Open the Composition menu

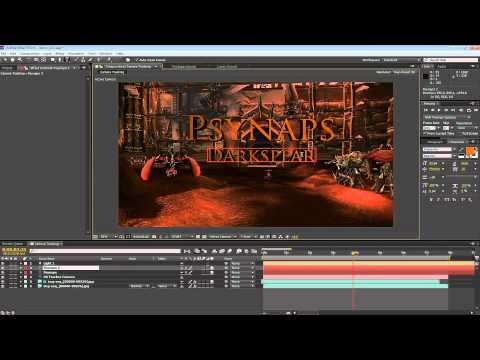pyautogui.click(x=30, y=53)
